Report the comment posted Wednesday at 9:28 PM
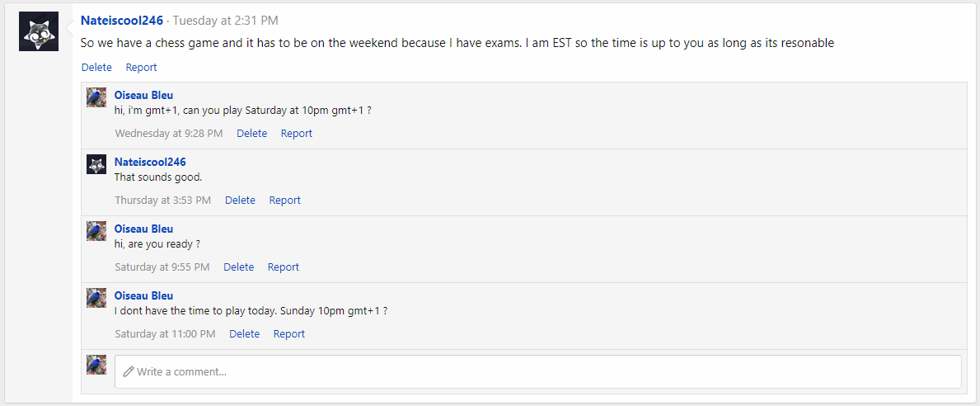Viewport: 980px width, 406px height. (296, 134)
